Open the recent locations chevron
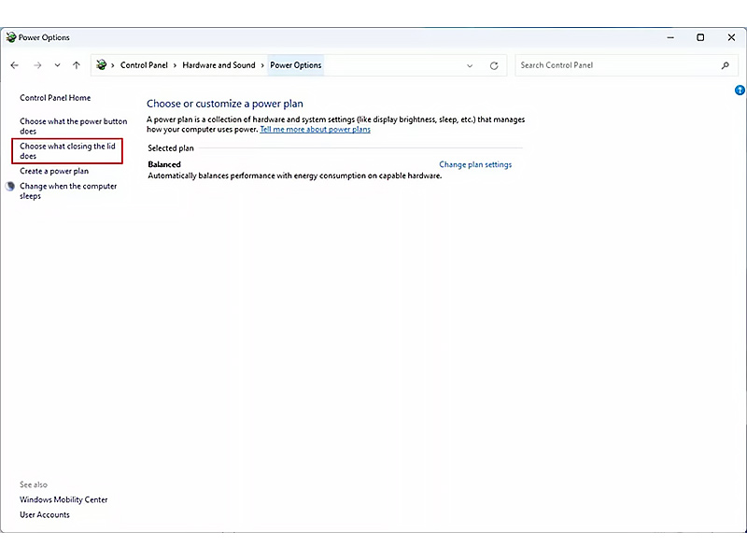The height and width of the screenshot is (560, 747). [57, 65]
